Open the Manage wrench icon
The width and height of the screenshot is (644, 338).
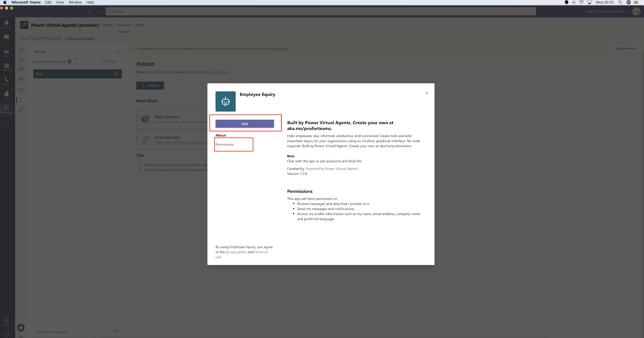[21, 110]
